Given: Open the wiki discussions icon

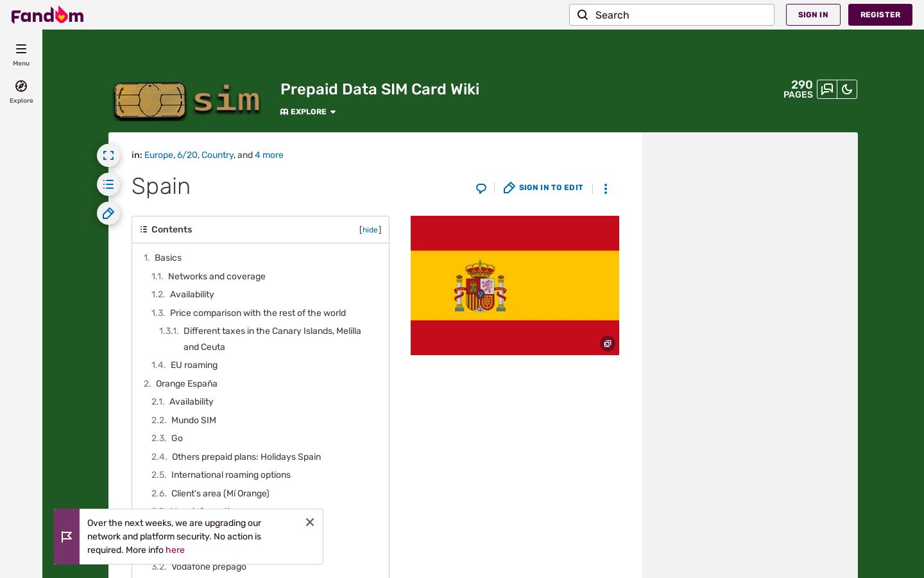Looking at the screenshot, I should (827, 89).
